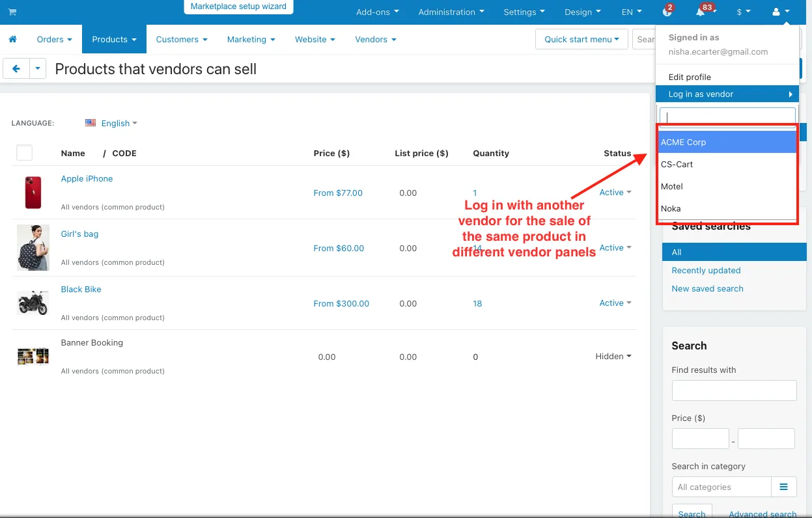This screenshot has height=518, width=812.
Task: Expand the Banner Booking Hidden status dropdown
Action: click(x=613, y=357)
